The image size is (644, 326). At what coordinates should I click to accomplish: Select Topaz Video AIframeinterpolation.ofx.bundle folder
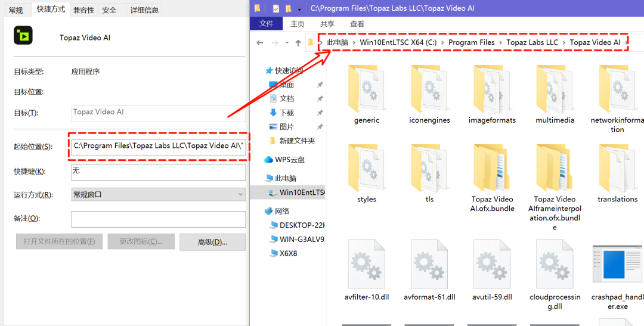555,188
